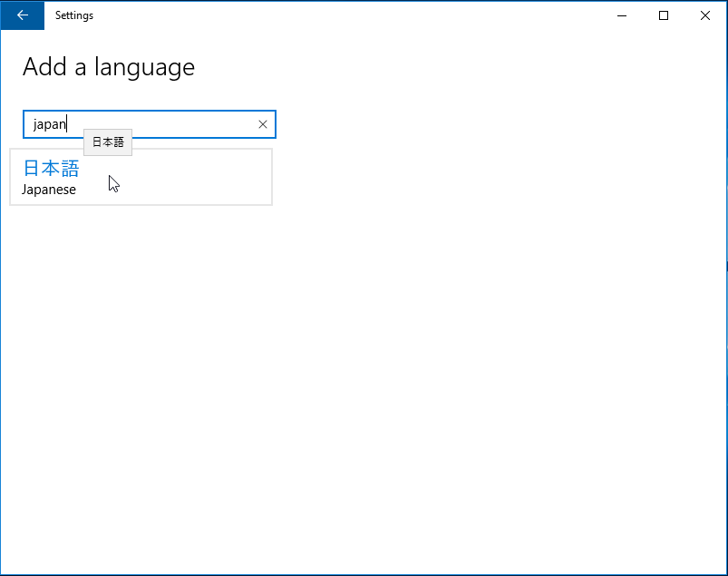Select the 日本語 Japanese language result
Screen dimensions: 728x576
coord(141,177)
